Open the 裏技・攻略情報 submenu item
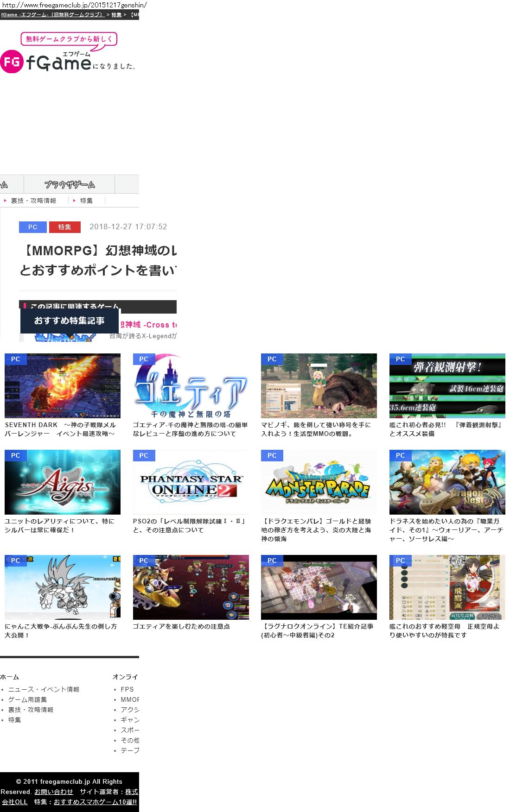This screenshot has width=510, height=812. [33, 201]
